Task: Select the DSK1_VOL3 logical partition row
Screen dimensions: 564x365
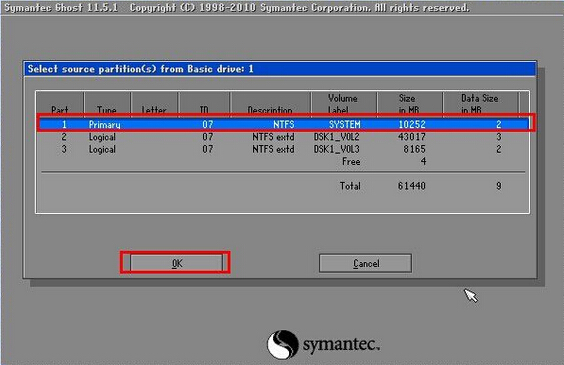Action: coord(284,149)
